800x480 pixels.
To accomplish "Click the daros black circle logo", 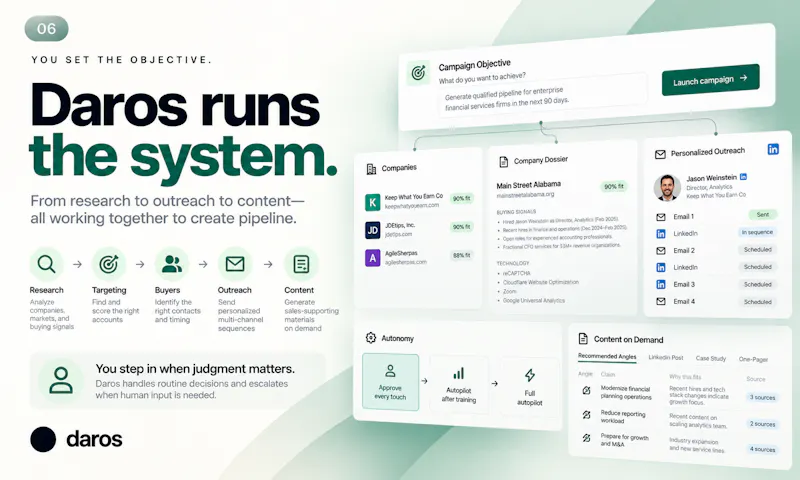I will click(43, 439).
